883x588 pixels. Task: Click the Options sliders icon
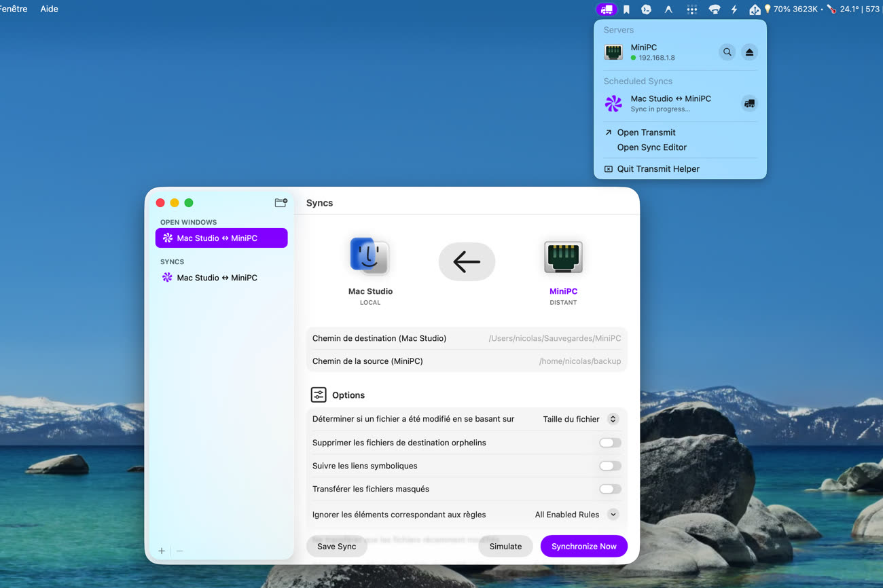(x=319, y=394)
